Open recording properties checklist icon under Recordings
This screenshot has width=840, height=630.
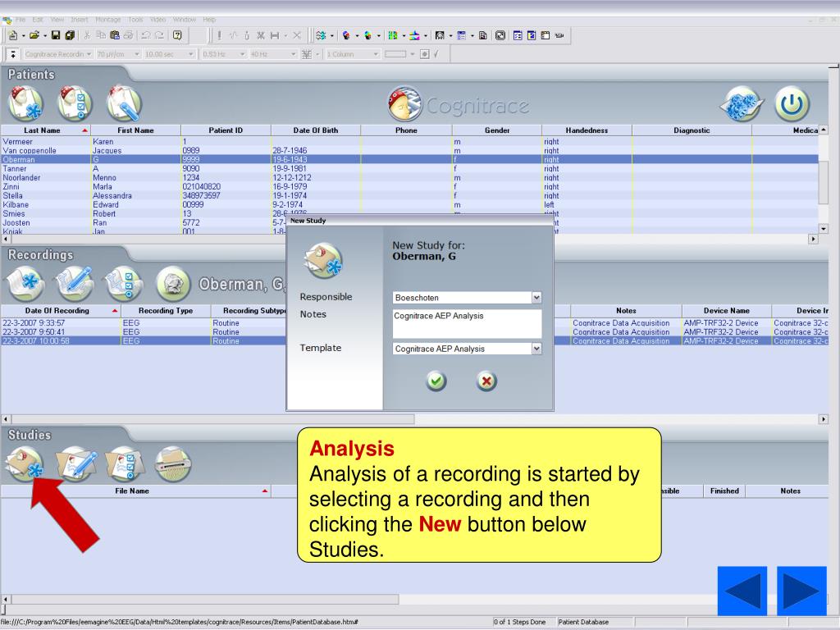point(125,284)
